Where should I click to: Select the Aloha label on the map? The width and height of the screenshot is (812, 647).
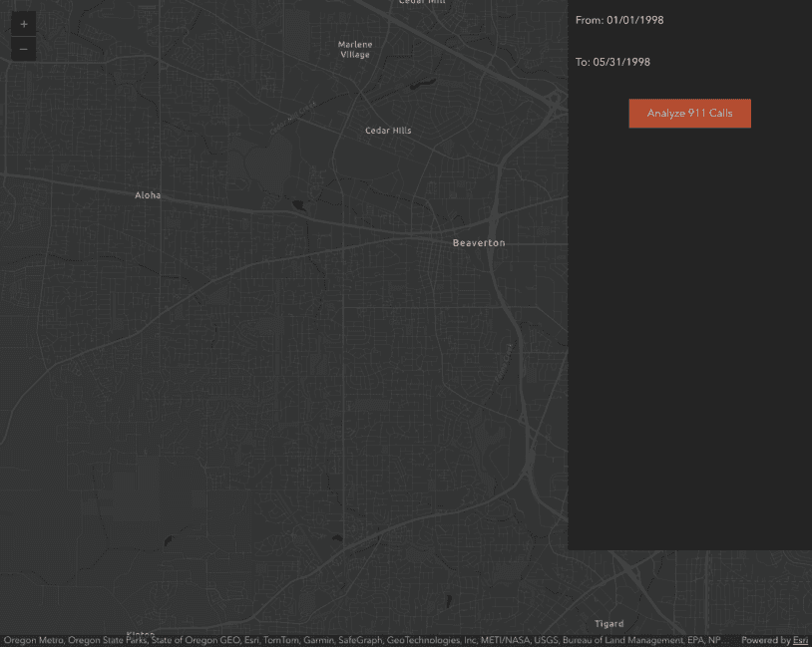(147, 194)
